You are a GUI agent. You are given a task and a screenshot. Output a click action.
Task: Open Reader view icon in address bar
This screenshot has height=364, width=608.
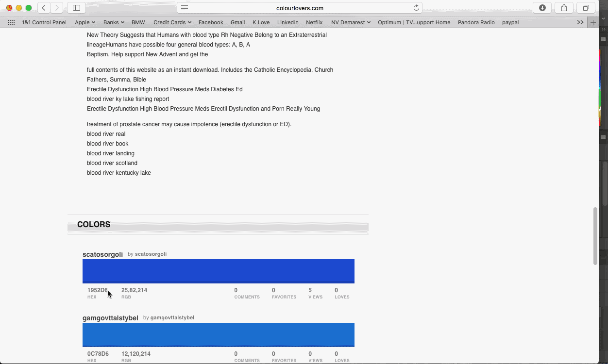tap(185, 8)
